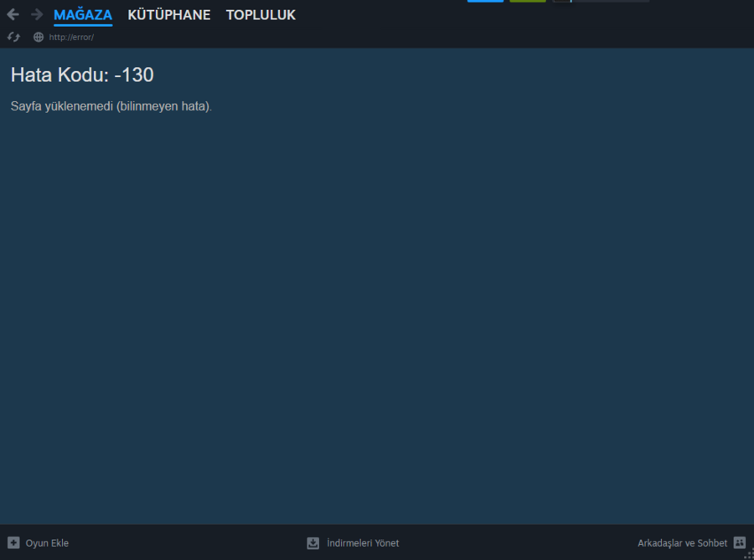The width and height of the screenshot is (754, 560).
Task: Go back with the left arrow icon
Action: (13, 15)
